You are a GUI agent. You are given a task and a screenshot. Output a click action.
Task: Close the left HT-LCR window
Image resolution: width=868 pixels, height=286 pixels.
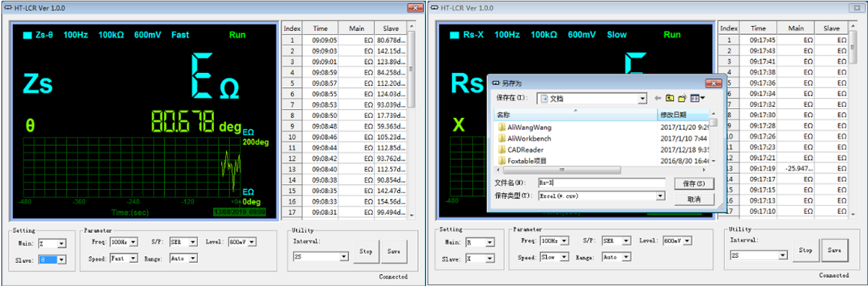click(415, 8)
